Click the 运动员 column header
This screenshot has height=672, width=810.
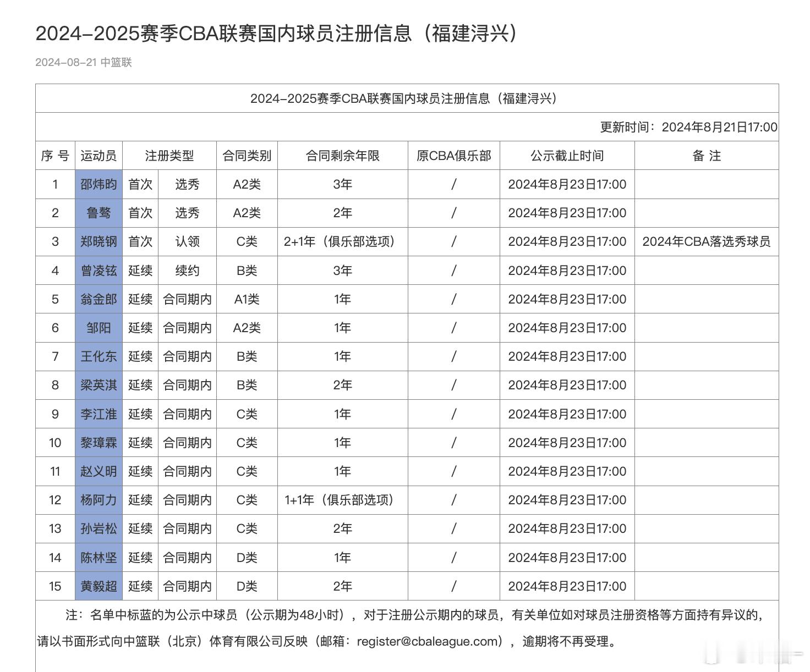(98, 156)
